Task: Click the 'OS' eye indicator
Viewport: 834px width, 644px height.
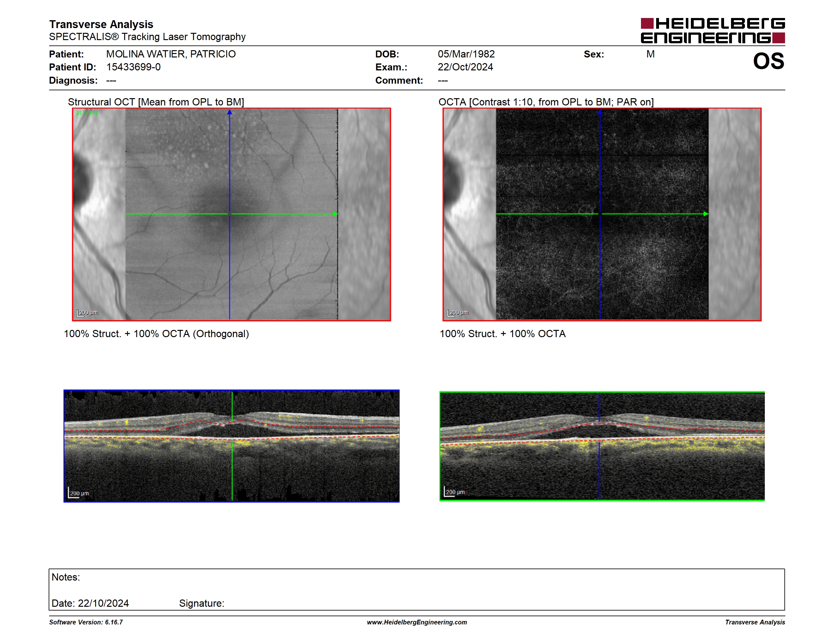Action: (x=769, y=61)
